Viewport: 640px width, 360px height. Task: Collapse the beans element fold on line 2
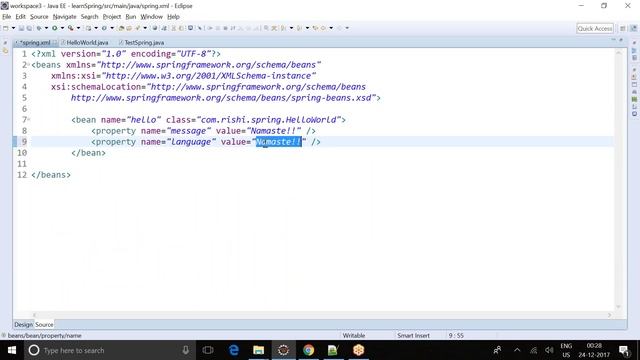click(29, 64)
